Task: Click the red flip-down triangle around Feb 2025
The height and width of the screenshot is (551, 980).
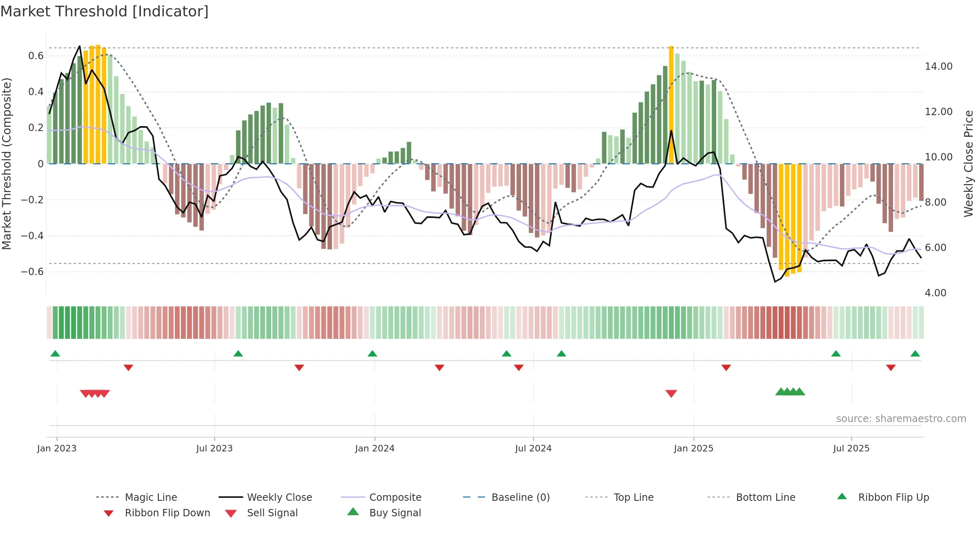Action: 726,368
